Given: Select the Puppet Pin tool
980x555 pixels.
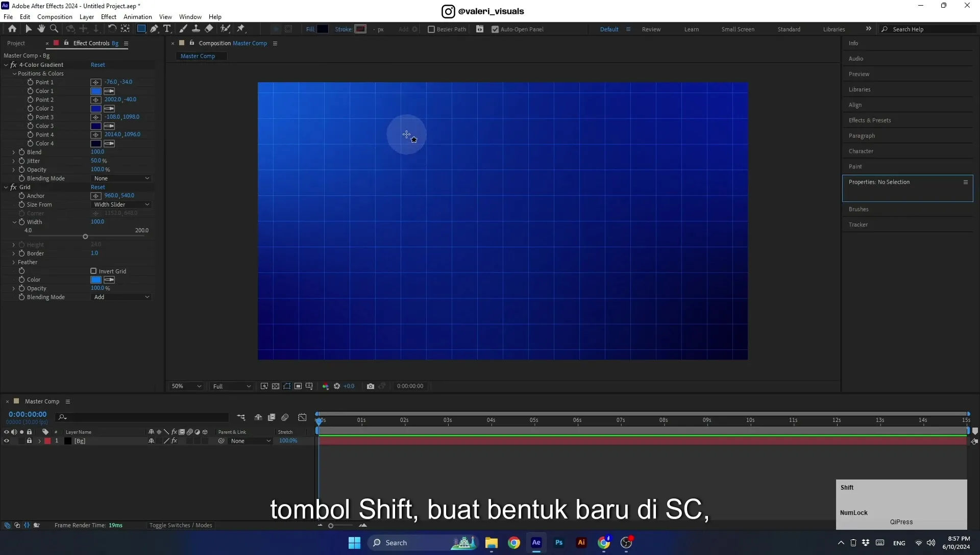Looking at the screenshot, I should click(241, 29).
